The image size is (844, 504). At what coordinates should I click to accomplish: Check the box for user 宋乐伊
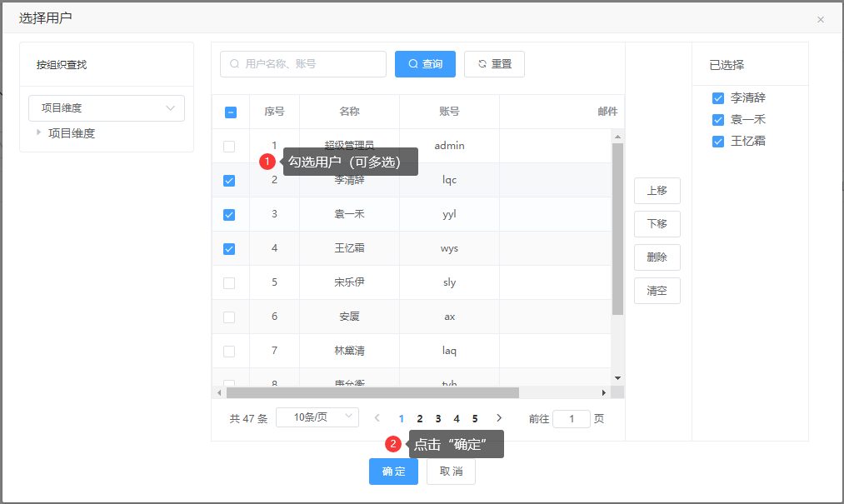click(229, 282)
